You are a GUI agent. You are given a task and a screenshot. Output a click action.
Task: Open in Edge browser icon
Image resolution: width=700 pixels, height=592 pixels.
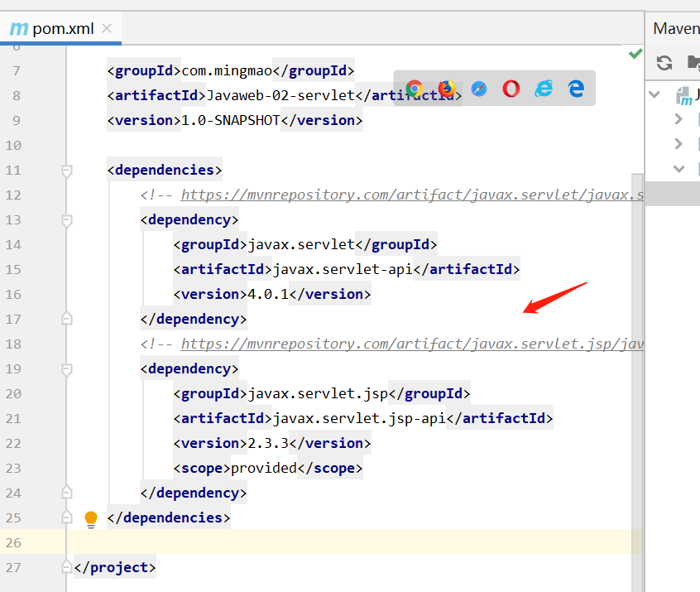click(576, 89)
